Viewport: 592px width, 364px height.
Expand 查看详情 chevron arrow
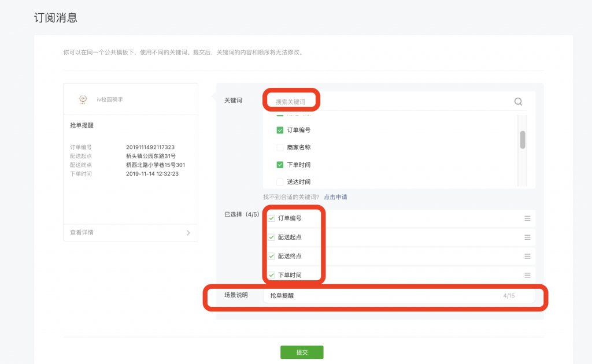[188, 233]
